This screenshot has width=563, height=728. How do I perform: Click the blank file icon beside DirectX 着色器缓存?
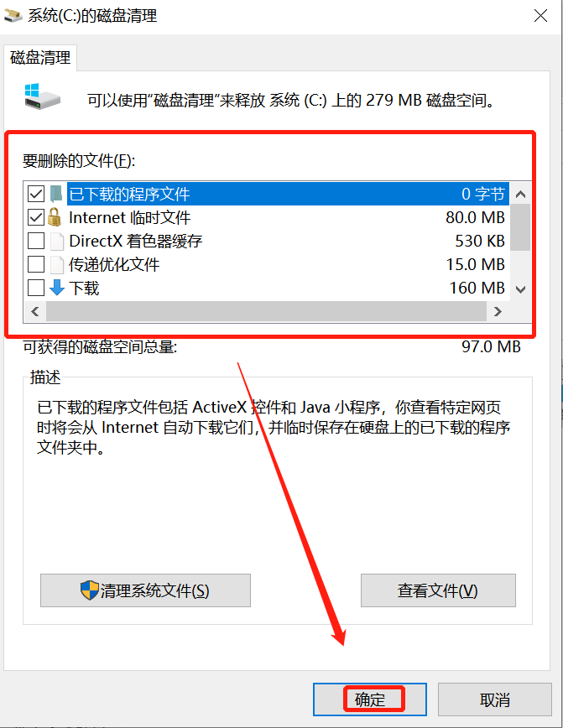tap(57, 241)
